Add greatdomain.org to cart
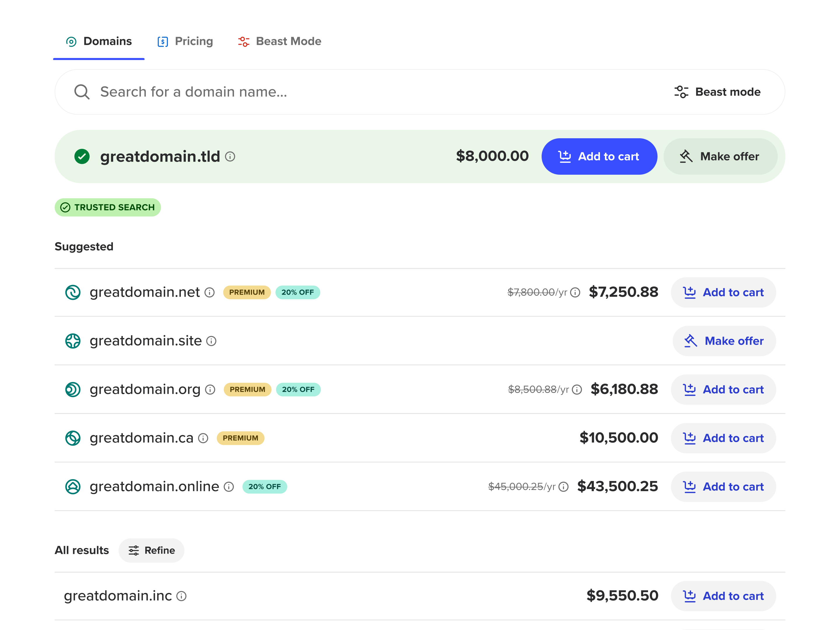Image resolution: width=840 pixels, height=630 pixels. pos(723,390)
